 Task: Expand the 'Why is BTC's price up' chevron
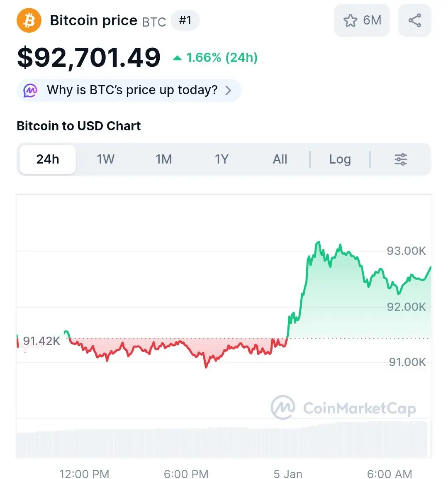click(x=228, y=90)
